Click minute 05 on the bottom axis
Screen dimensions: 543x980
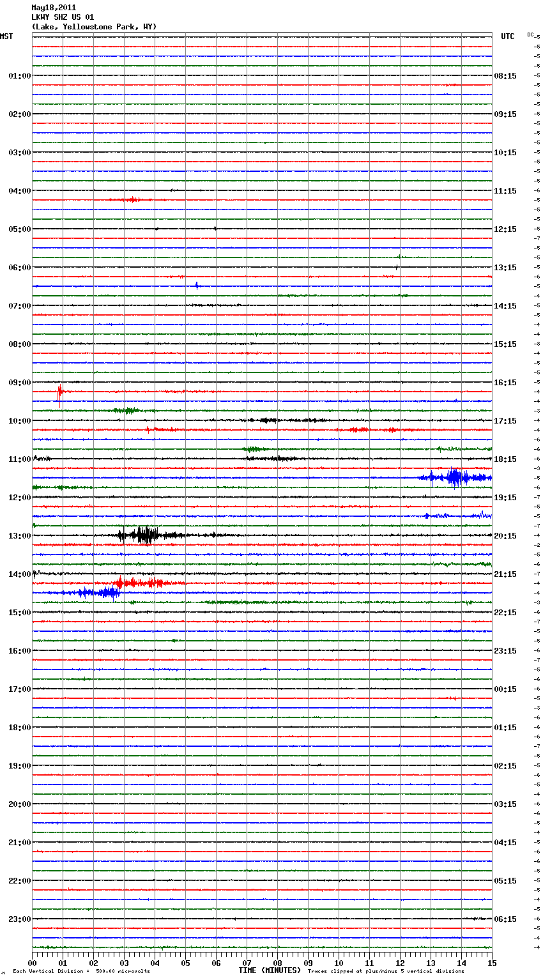pyautogui.click(x=185, y=963)
